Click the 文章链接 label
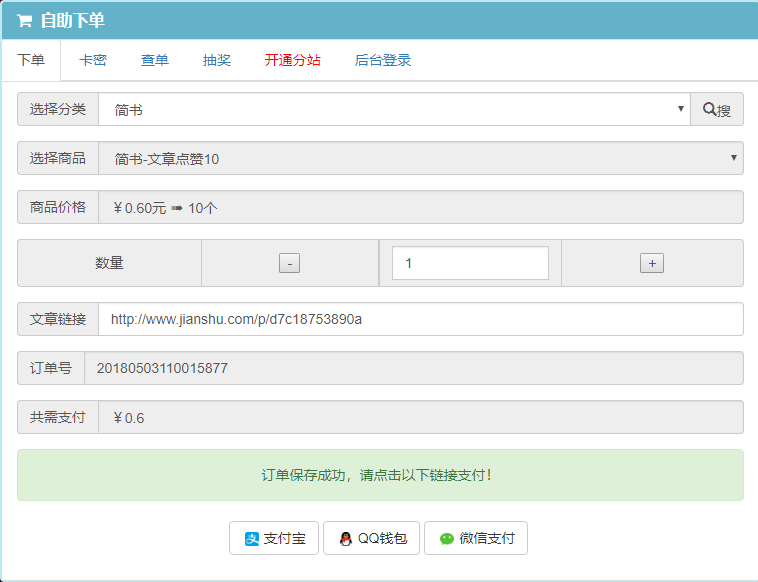Screen dimensions: 758x582 click(x=58, y=319)
